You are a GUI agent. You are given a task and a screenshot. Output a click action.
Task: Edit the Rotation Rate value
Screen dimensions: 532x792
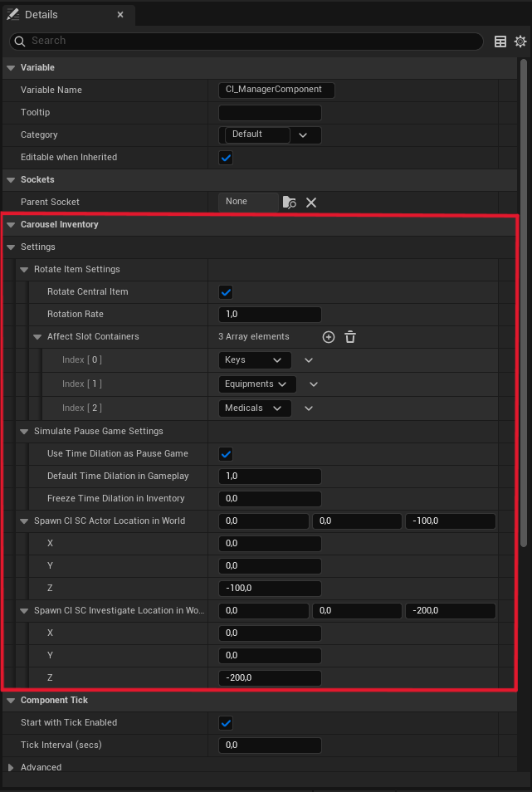point(270,314)
